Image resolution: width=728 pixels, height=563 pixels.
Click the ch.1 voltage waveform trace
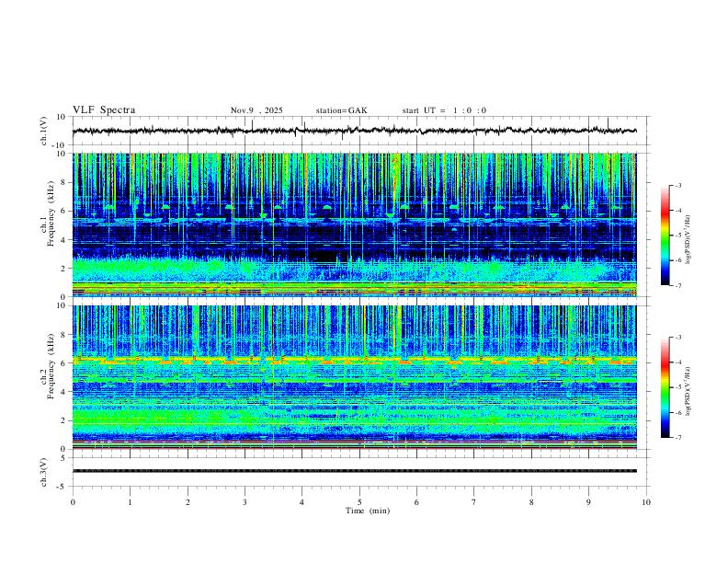point(355,131)
